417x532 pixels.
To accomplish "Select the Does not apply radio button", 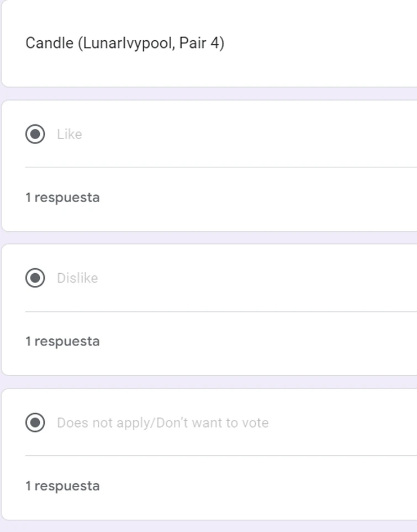I will (x=35, y=423).
